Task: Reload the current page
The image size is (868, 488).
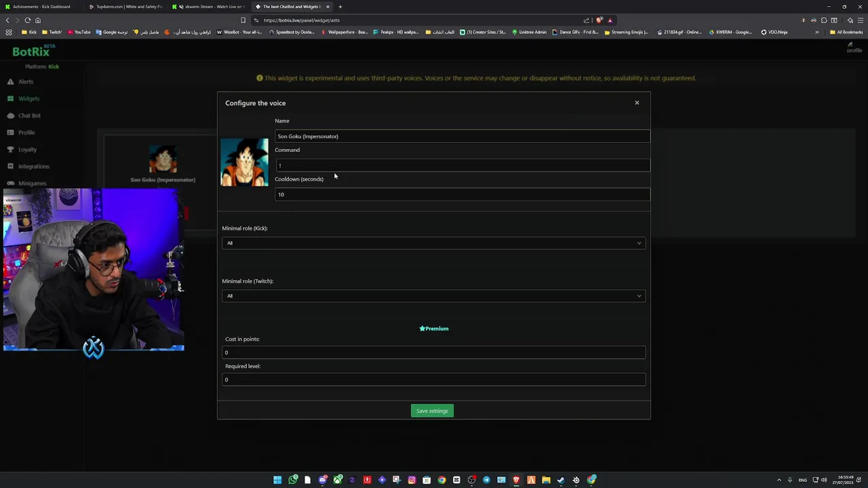Action: point(28,20)
